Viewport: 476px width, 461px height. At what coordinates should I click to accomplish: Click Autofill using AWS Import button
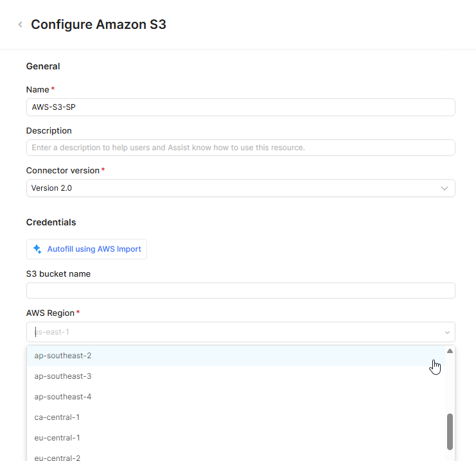(x=87, y=249)
